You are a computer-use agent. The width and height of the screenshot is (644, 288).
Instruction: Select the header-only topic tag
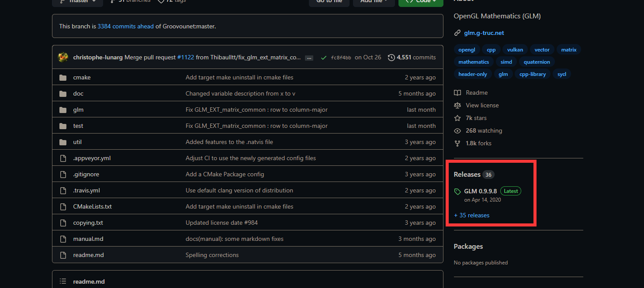click(x=473, y=74)
